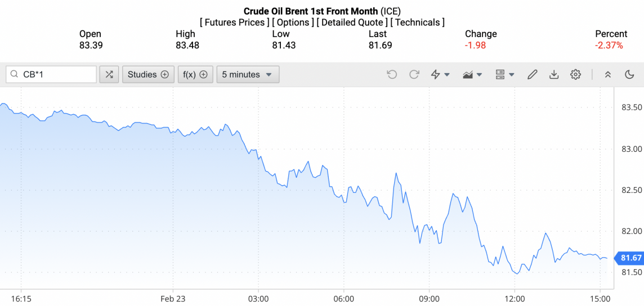View the Technicals link
Viewport: 644px width, 306px height.
coord(417,22)
